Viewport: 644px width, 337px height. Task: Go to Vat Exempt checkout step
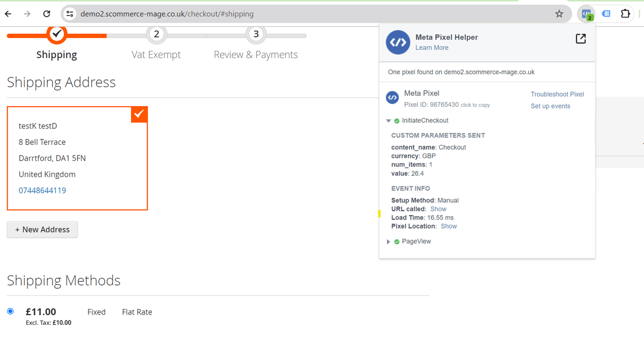click(x=156, y=35)
